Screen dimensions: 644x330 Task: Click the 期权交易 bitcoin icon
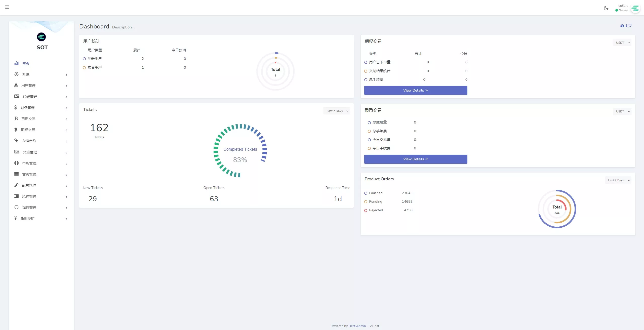click(16, 130)
